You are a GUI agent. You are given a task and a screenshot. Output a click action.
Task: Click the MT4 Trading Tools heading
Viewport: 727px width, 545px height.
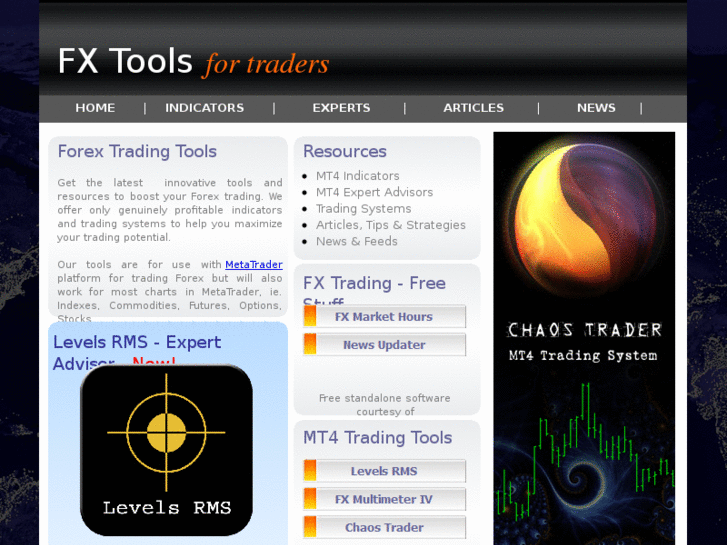click(x=377, y=437)
